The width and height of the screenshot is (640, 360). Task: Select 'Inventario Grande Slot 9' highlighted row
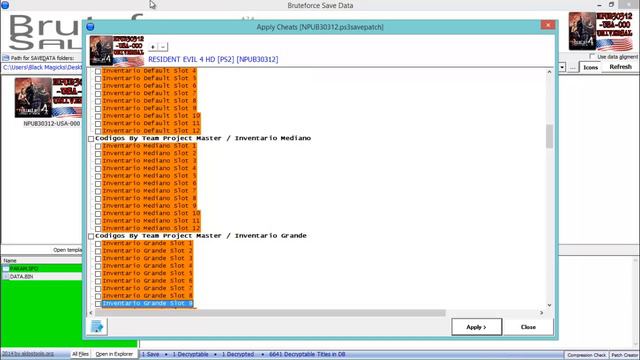(147, 304)
